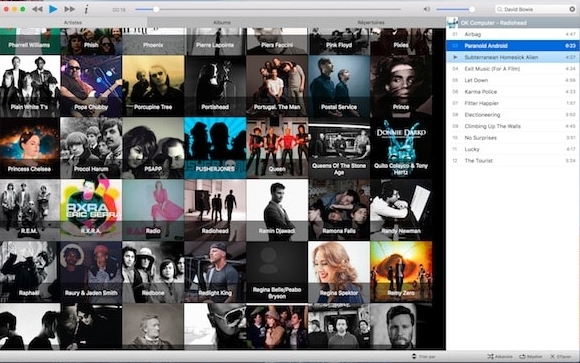The image size is (580, 363).
Task: Open the Queen artist thumbnail
Action: pyautogui.click(x=277, y=148)
